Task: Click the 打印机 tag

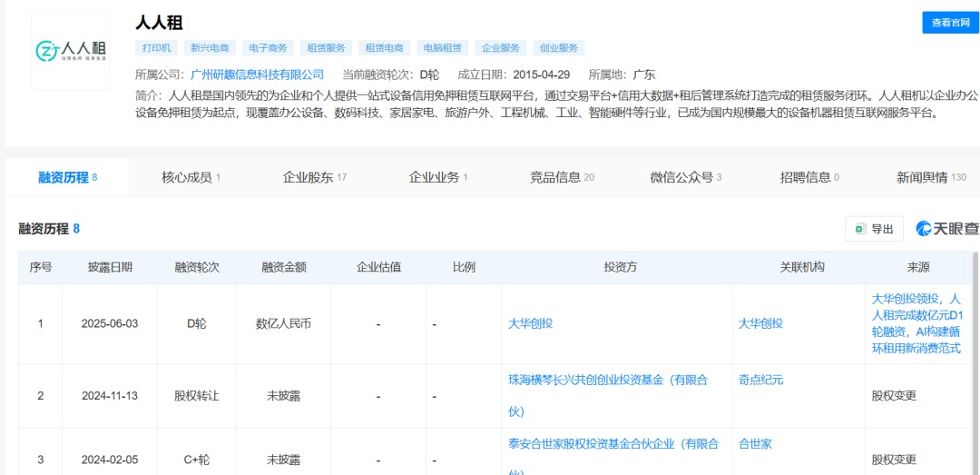Action: click(x=156, y=48)
